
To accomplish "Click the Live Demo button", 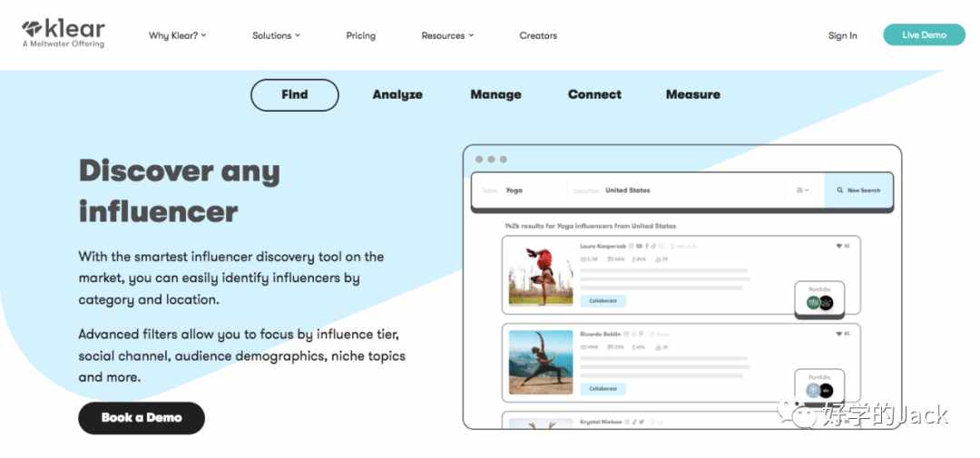I will tap(924, 35).
